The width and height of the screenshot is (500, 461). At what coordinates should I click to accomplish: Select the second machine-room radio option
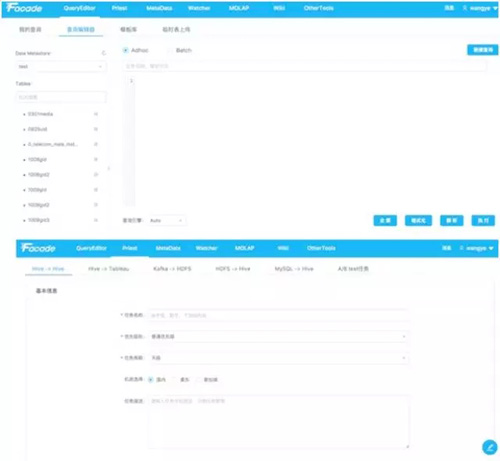(x=174, y=379)
